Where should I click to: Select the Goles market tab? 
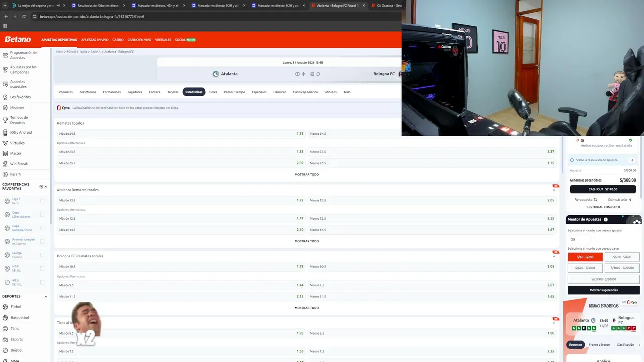pyautogui.click(x=213, y=92)
